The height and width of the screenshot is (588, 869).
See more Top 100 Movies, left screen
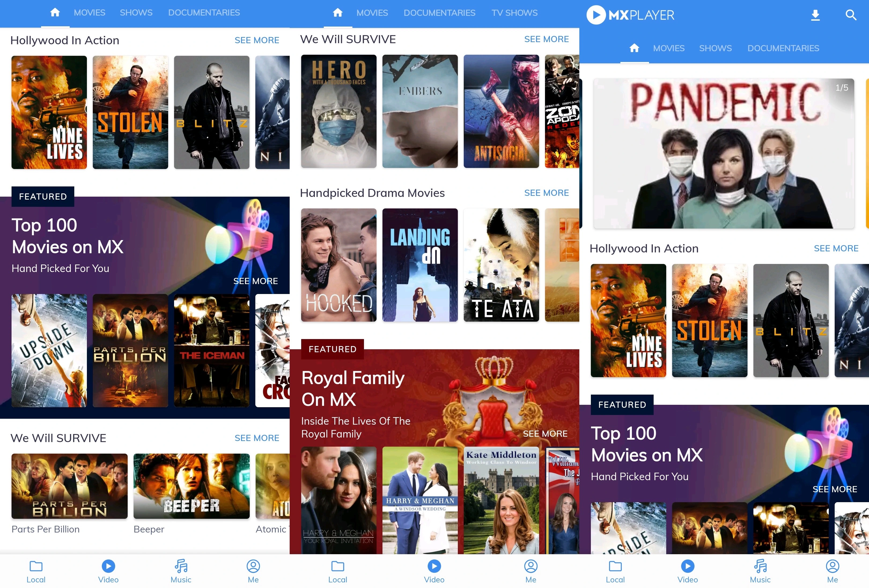coord(255,281)
